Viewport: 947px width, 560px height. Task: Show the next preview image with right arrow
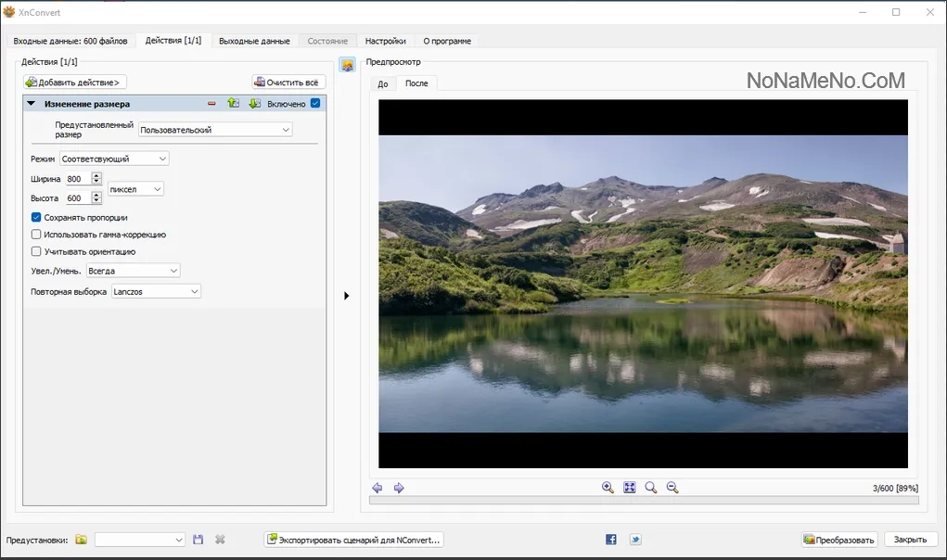click(399, 488)
